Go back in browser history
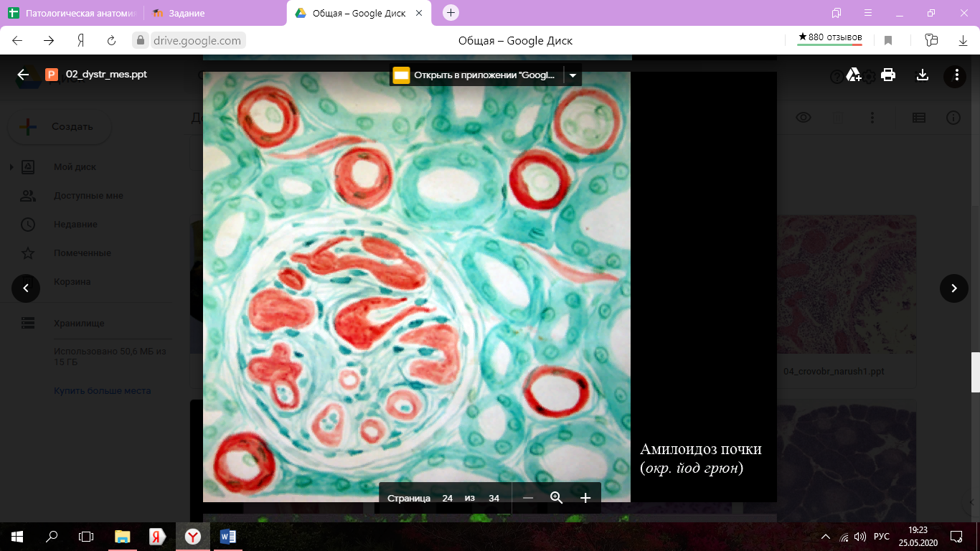This screenshot has width=980, height=551. coord(19,41)
